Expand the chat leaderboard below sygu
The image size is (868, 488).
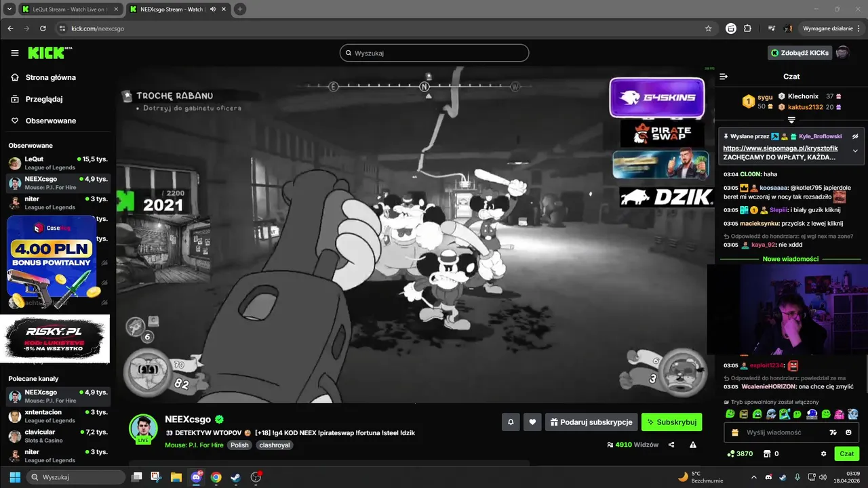(x=791, y=120)
